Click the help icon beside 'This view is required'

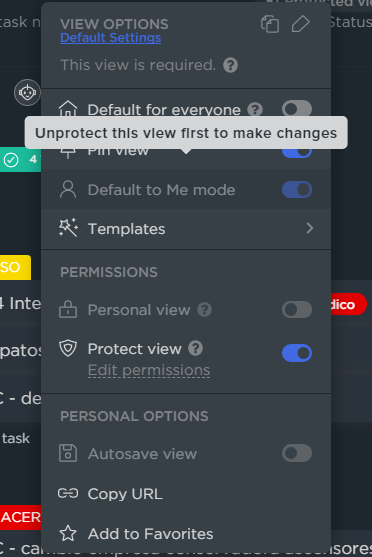click(231, 65)
